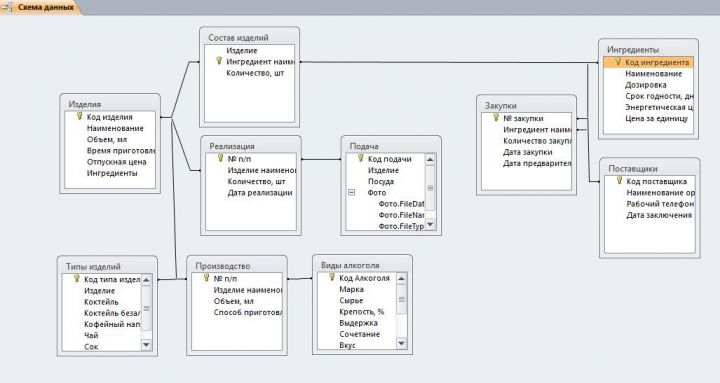Select 'Коктейль' field in Типы изделий

[102, 302]
